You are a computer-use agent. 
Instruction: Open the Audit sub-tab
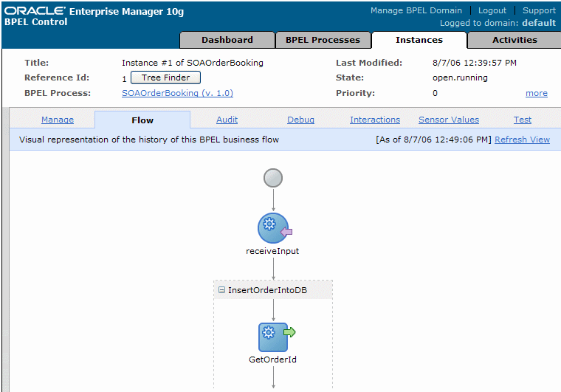pos(227,120)
